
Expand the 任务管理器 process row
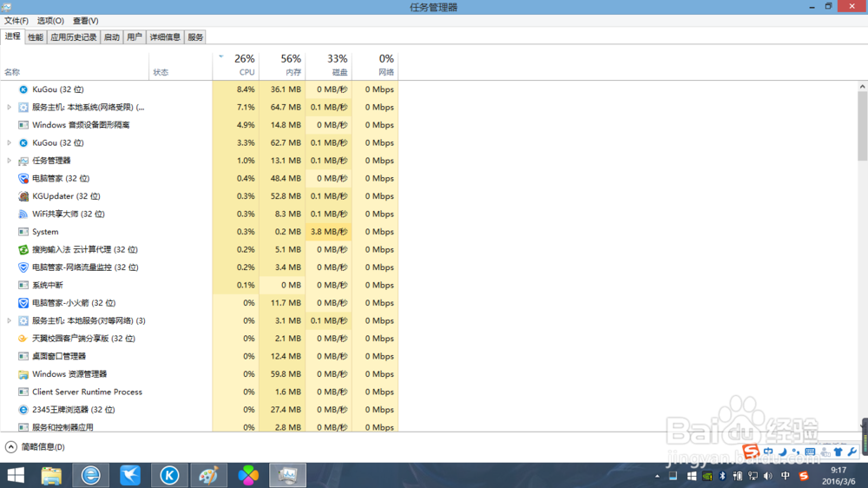tap(9, 161)
